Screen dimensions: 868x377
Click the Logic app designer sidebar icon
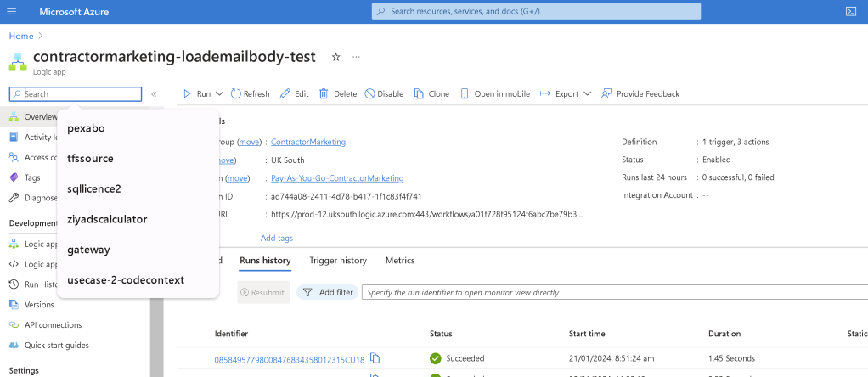[x=14, y=245]
